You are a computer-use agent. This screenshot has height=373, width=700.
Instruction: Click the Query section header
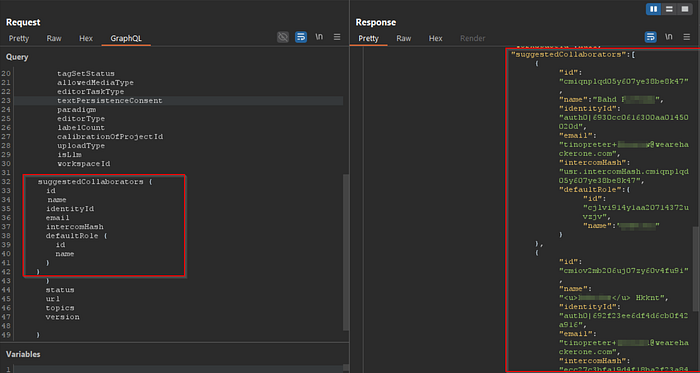[17, 57]
